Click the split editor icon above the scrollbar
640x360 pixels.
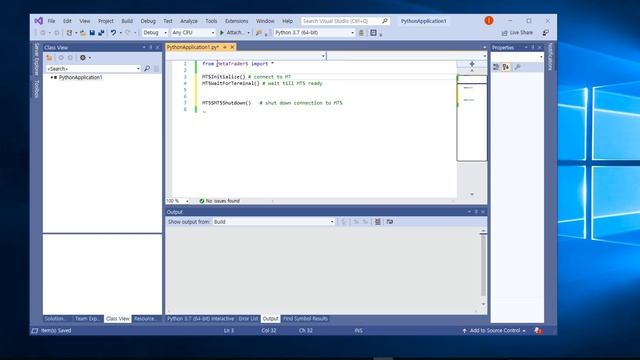472,64
